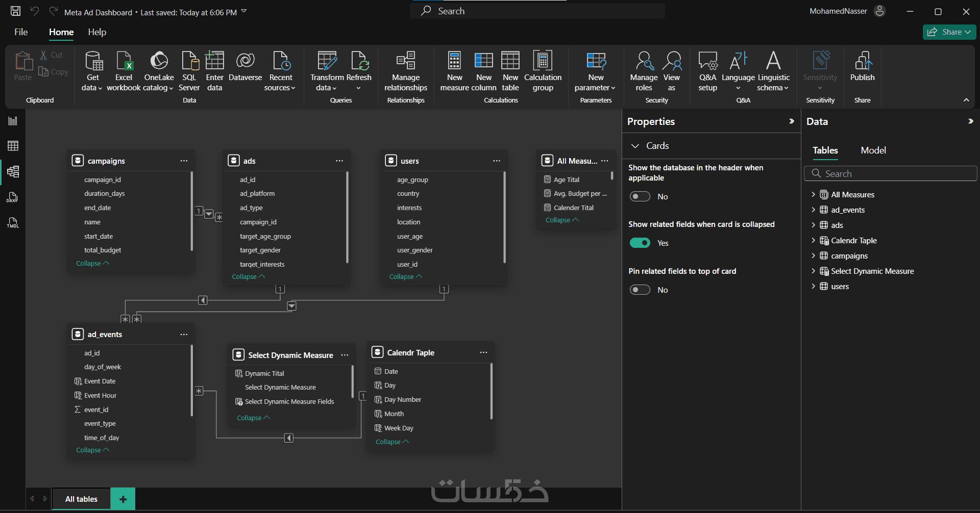
Task: Collapse the campaigns table card
Action: click(92, 264)
